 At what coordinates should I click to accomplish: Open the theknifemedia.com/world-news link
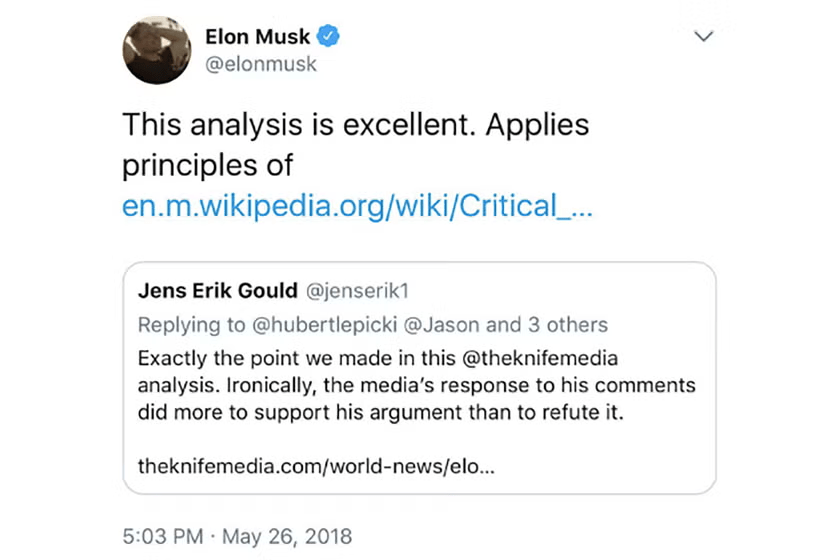coord(315,467)
